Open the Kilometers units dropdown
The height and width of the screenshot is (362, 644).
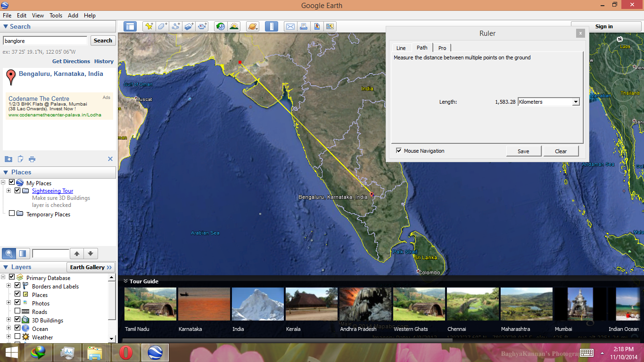576,102
